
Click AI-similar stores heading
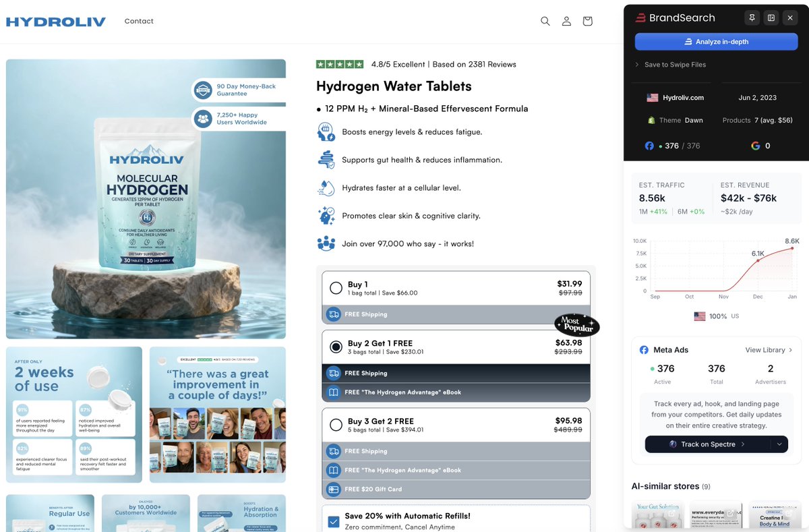tap(665, 486)
